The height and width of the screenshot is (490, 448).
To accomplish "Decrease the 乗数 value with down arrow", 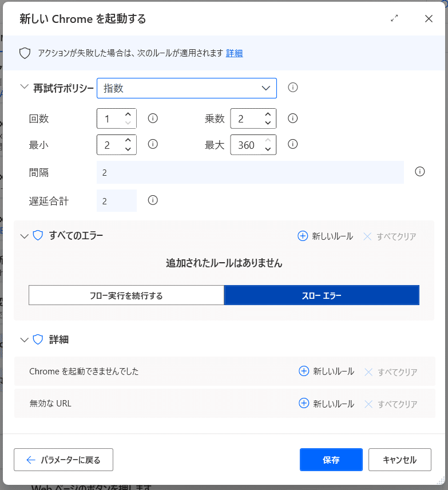I will tap(268, 123).
